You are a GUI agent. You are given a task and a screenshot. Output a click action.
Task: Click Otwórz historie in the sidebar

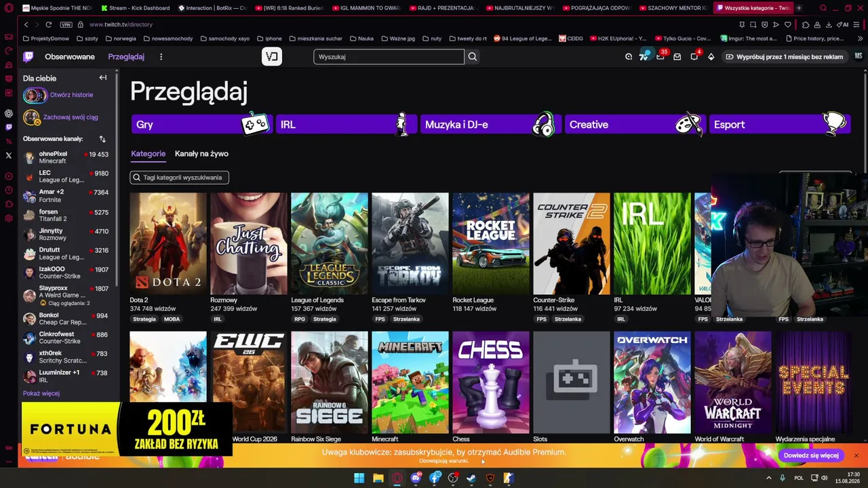(x=71, y=95)
